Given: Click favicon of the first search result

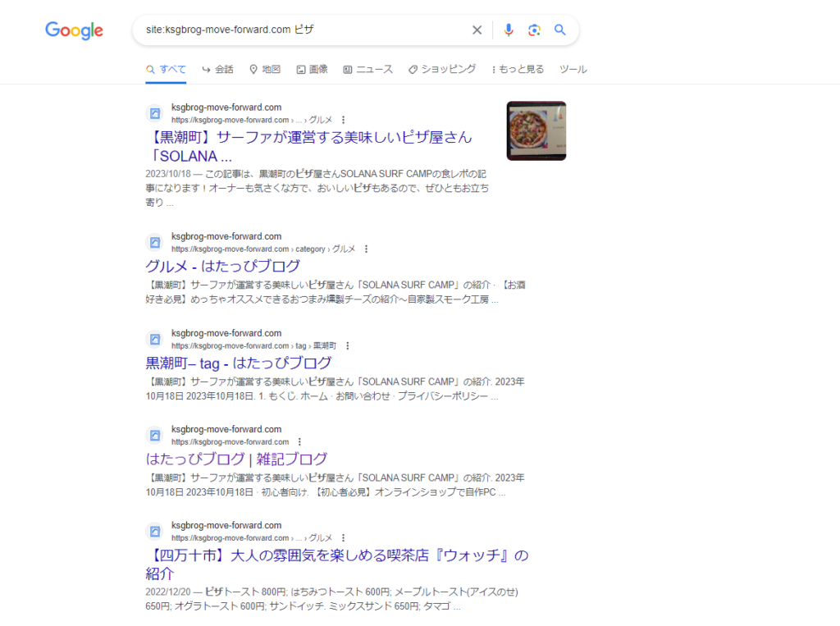Looking at the screenshot, I should point(155,113).
